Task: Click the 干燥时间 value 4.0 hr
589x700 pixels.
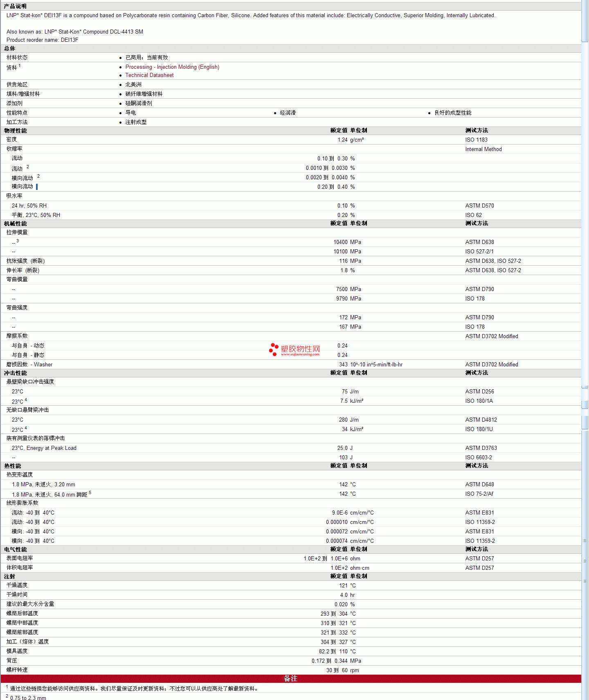Action: (347, 595)
